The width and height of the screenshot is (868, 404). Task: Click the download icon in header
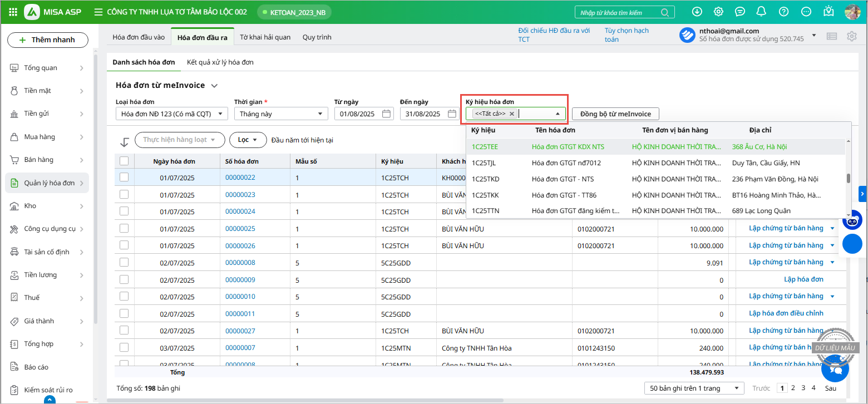click(x=697, y=12)
